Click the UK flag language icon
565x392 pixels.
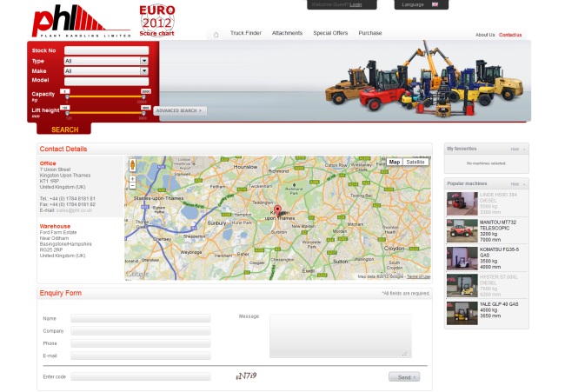(435, 4)
